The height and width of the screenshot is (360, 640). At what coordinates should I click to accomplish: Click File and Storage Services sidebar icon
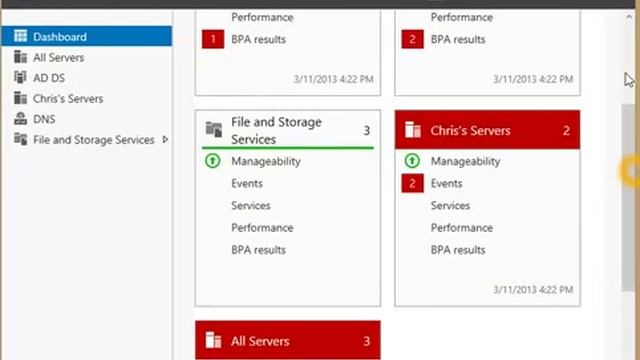tap(20, 139)
